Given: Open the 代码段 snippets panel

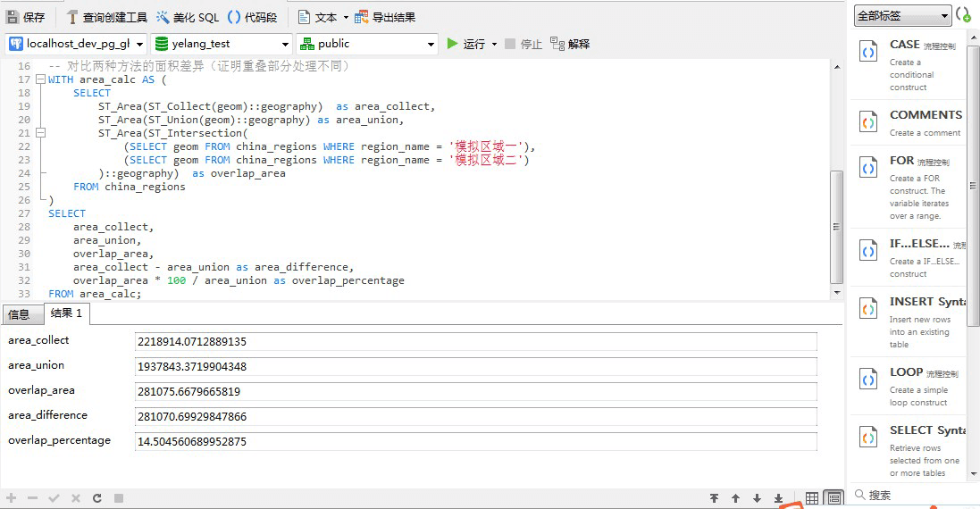Looking at the screenshot, I should [253, 18].
